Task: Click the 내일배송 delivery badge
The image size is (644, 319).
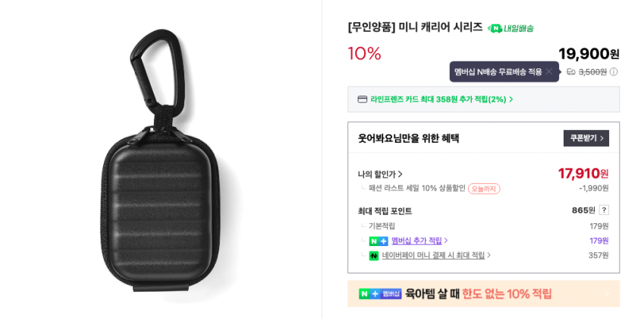Action: 510,28
